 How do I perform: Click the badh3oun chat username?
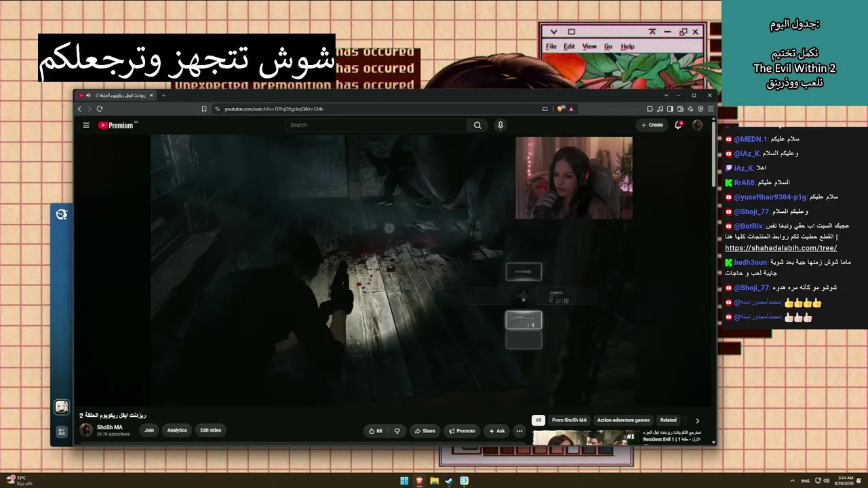[x=751, y=262]
